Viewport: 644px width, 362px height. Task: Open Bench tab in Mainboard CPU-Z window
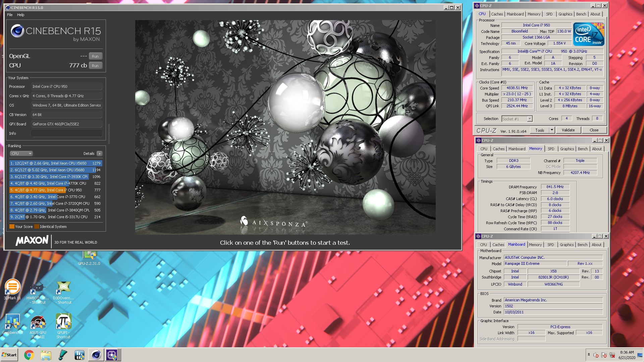(582, 245)
